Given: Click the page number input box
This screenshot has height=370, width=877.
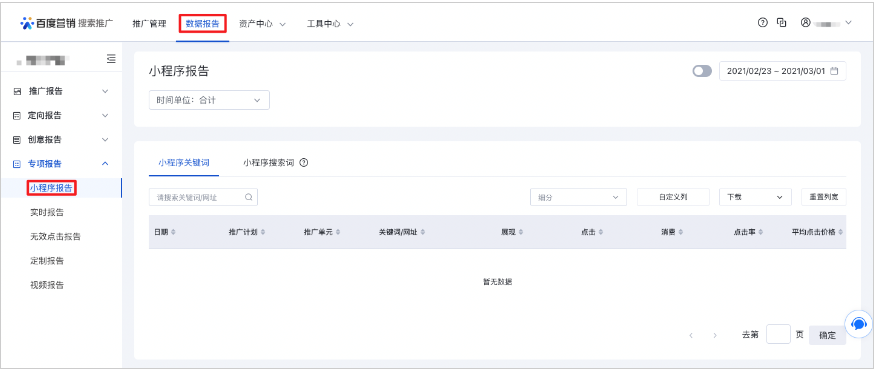Looking at the screenshot, I should (x=778, y=334).
